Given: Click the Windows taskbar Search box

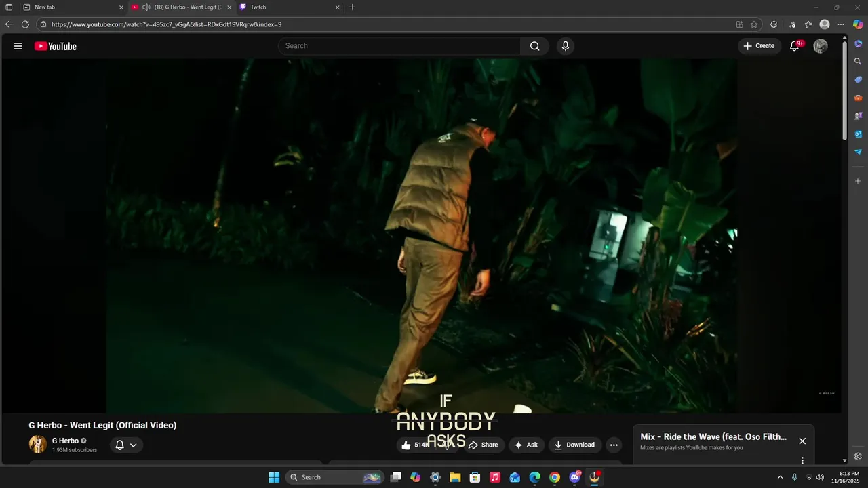Looking at the screenshot, I should point(335,477).
